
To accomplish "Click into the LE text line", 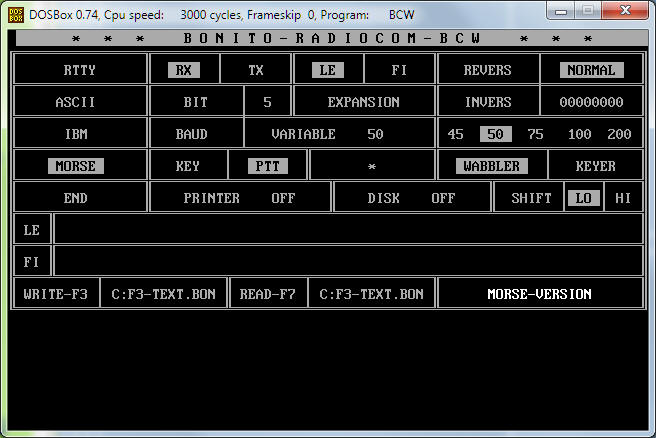I will pos(348,229).
